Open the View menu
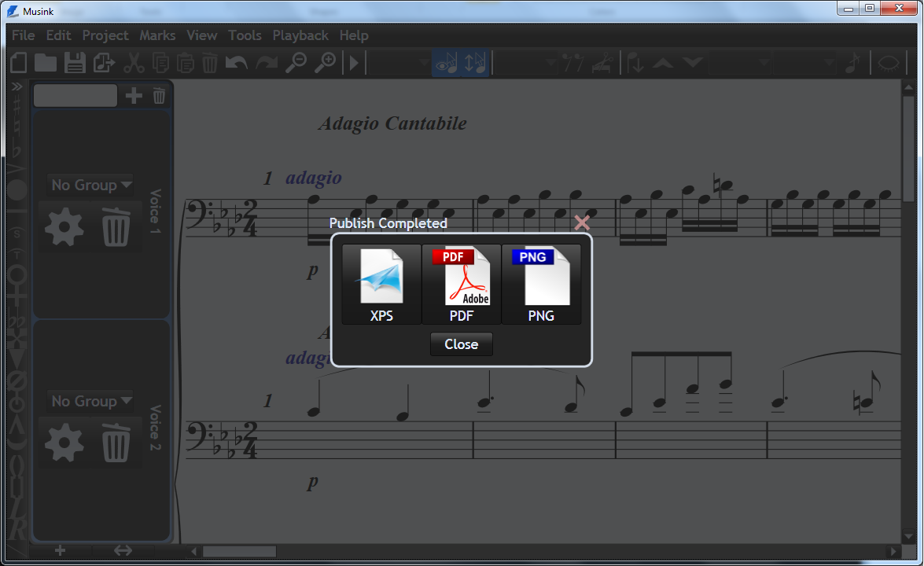This screenshot has width=924, height=566. point(201,35)
